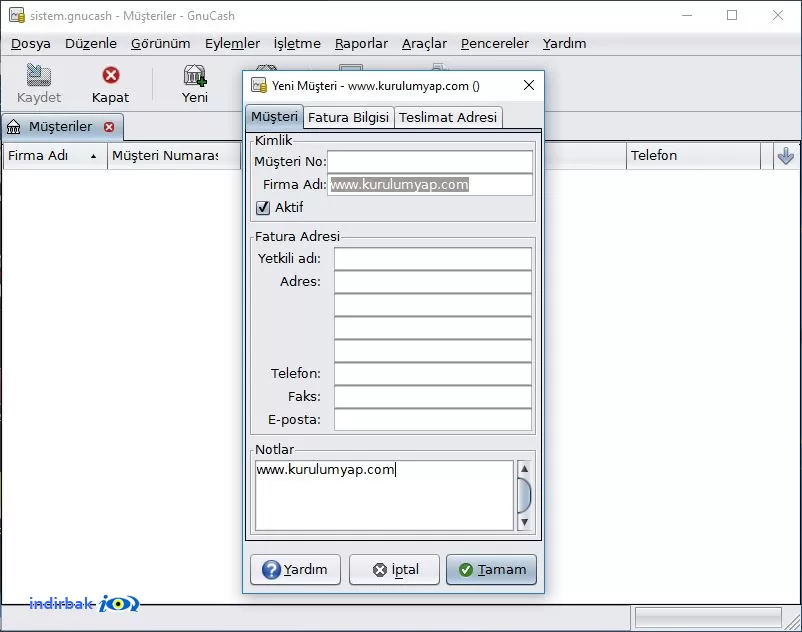Focus the Müşteri No input field

point(430,162)
